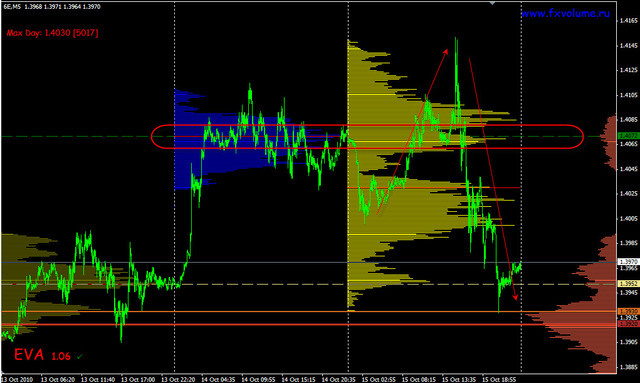Click the orange 1.3930 price tag

click(x=628, y=312)
